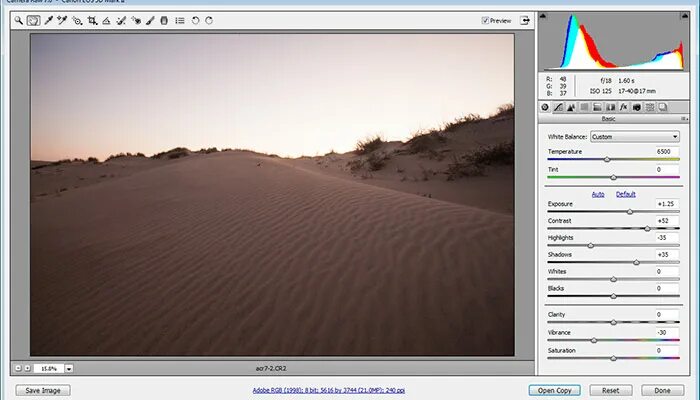
Task: Select the White Balance eyedropper tool
Action: pos(48,21)
